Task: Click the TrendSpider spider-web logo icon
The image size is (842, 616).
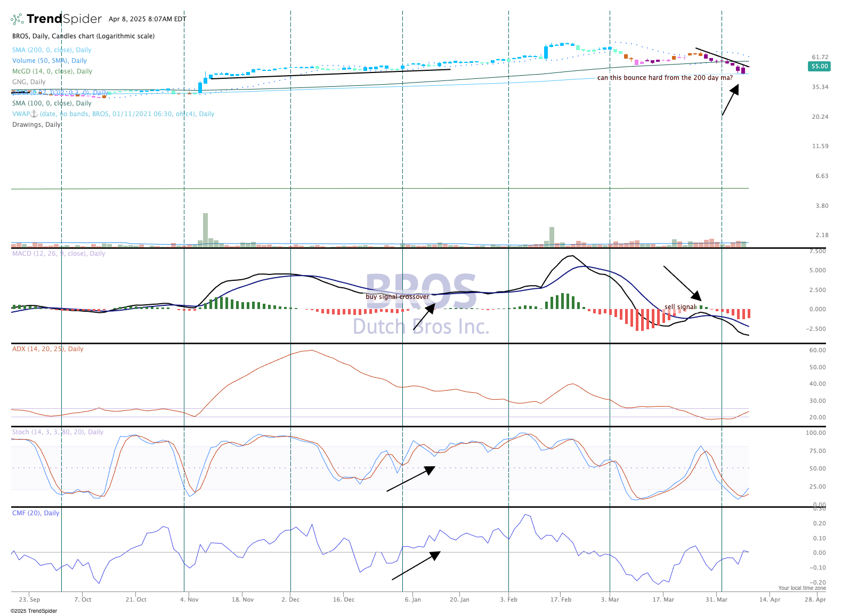Action: click(17, 19)
